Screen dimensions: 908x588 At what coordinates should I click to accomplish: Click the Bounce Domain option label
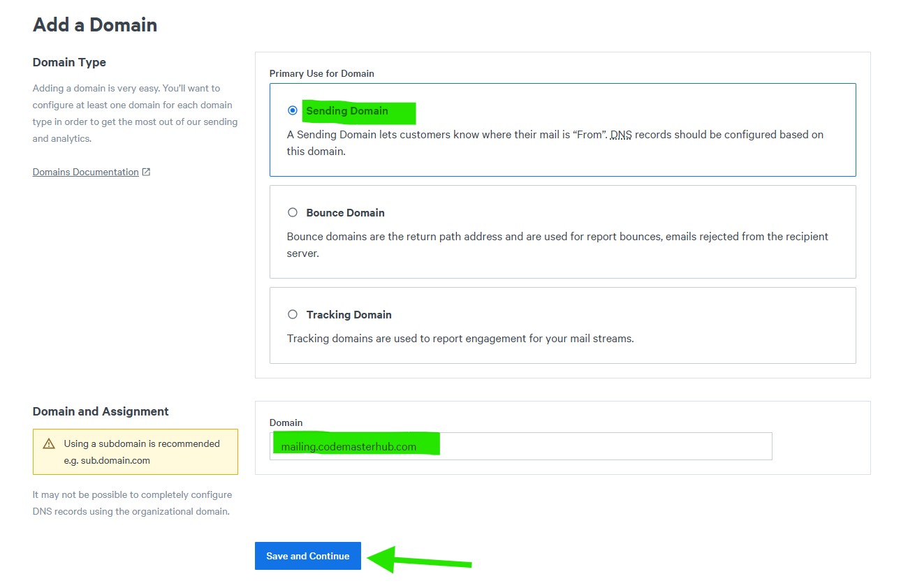pos(345,212)
